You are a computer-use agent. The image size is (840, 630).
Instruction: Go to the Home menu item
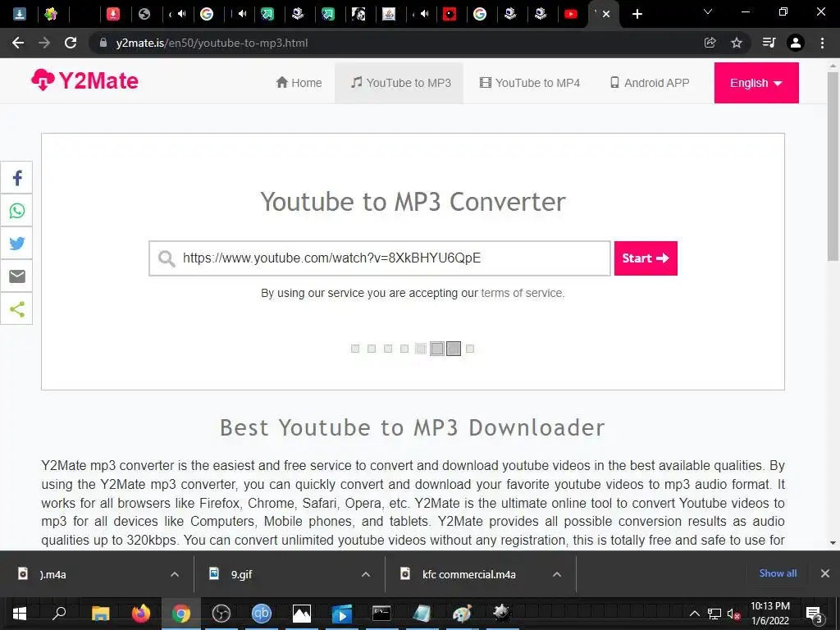[299, 83]
